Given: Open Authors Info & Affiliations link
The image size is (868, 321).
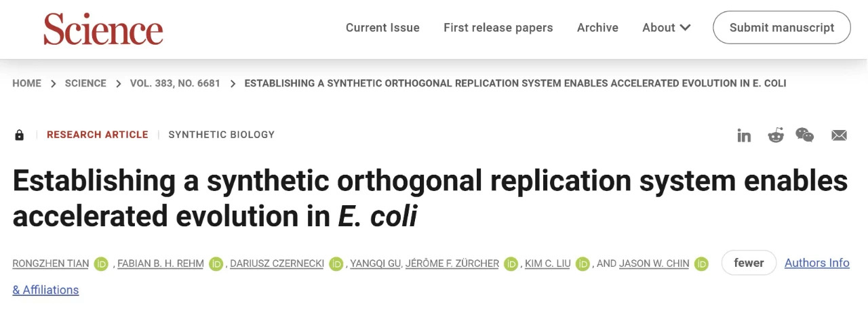Looking at the screenshot, I should [x=816, y=263].
